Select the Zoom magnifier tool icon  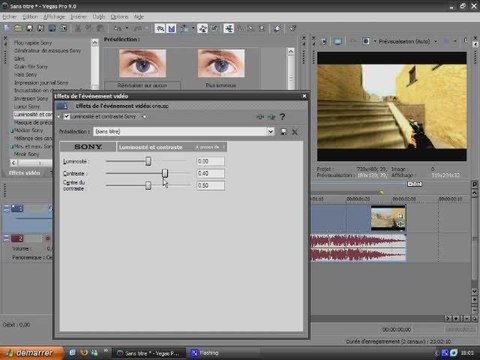(262, 29)
